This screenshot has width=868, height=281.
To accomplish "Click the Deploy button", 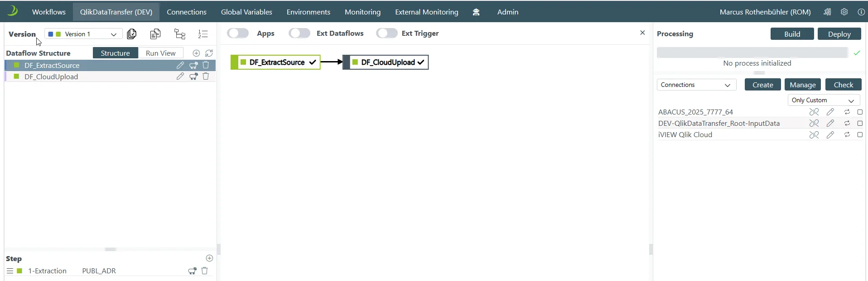I will [x=839, y=34].
